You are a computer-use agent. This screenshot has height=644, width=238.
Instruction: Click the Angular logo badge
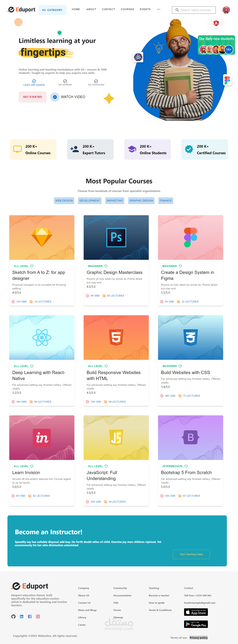pos(216,23)
